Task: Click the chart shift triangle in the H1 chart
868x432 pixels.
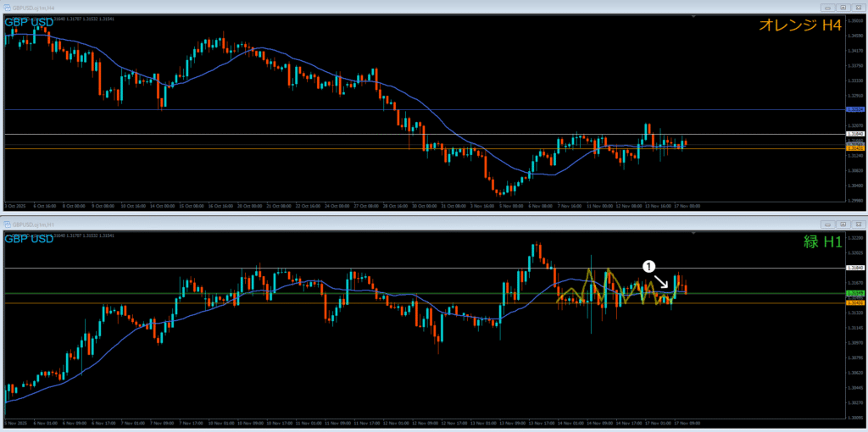Action: click(x=693, y=233)
